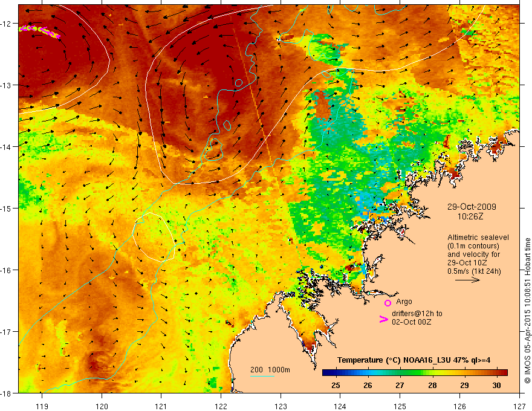
Task: Click the longitude axis label 126
Action: 459,406
